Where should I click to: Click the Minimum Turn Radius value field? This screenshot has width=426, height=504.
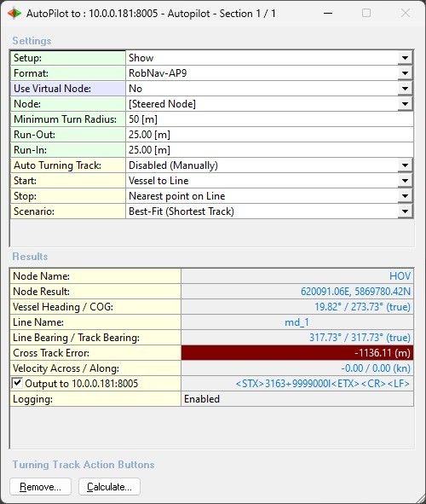(269, 119)
